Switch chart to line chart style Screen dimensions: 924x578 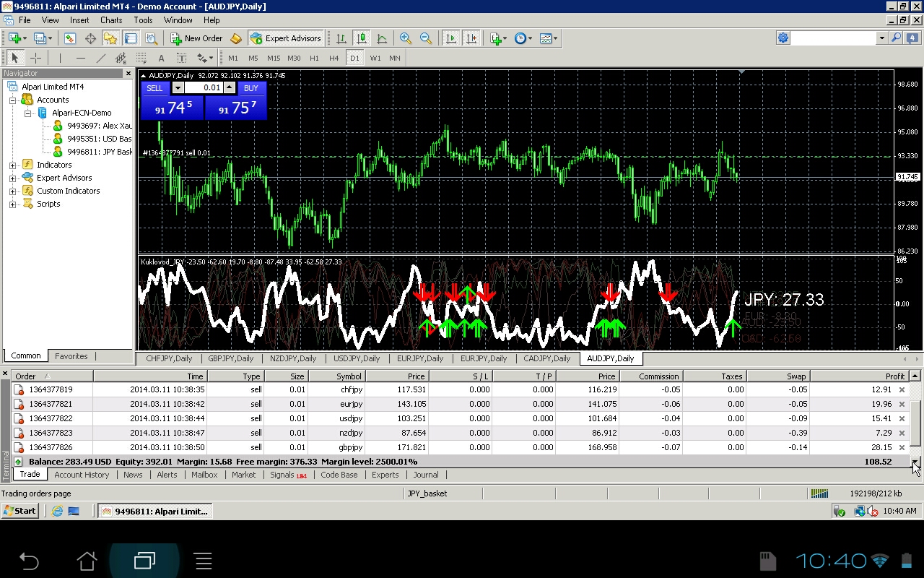tap(382, 38)
